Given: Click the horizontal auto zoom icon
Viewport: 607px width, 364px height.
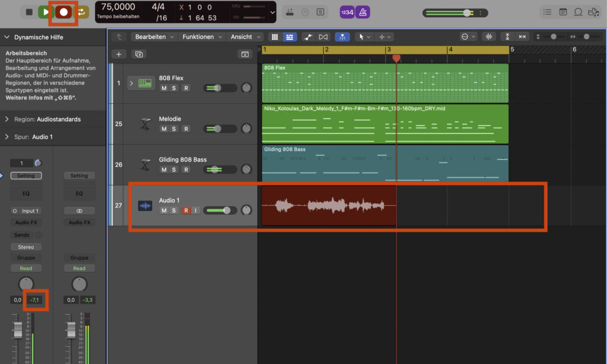Looking at the screenshot, I should [522, 37].
